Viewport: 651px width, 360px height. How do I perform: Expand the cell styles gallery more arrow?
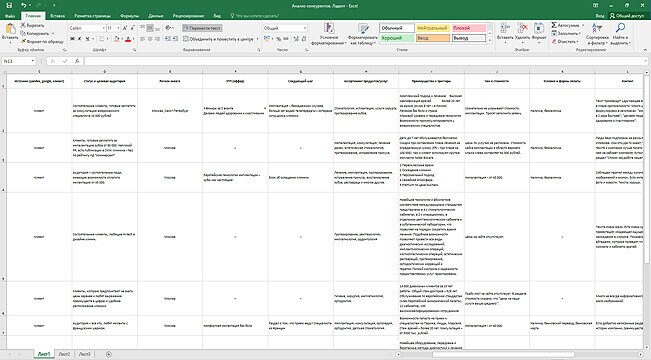click(x=490, y=41)
